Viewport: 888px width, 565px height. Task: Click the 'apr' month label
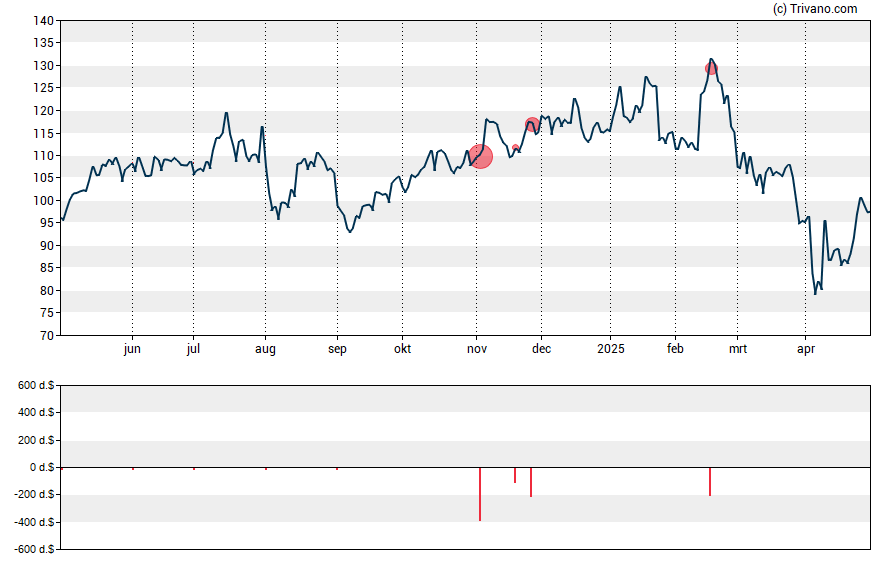pos(806,349)
